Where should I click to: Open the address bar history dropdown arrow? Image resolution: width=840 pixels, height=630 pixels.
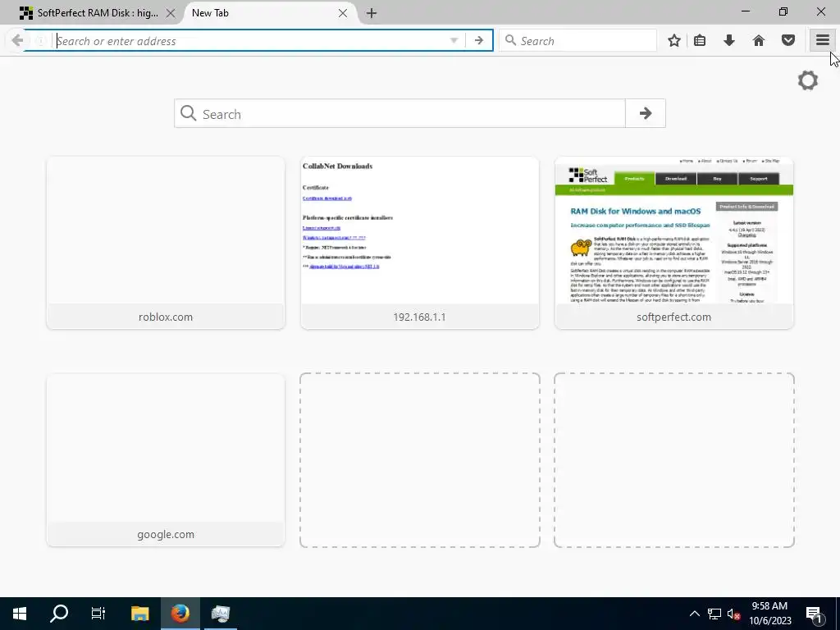[454, 41]
